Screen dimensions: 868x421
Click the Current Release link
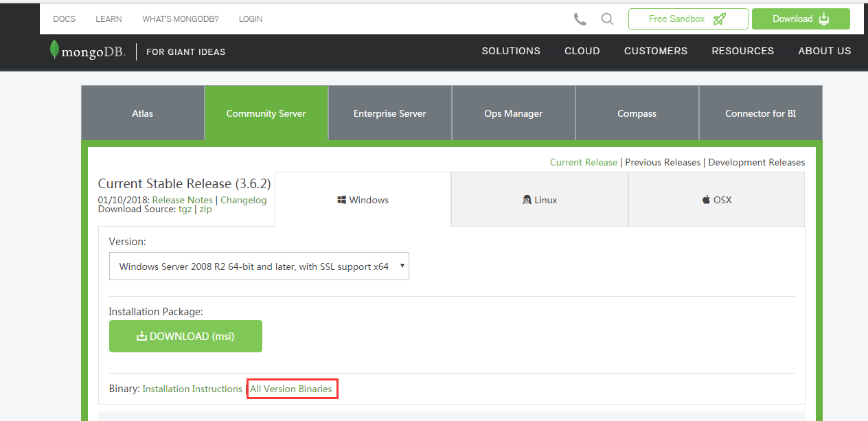584,163
